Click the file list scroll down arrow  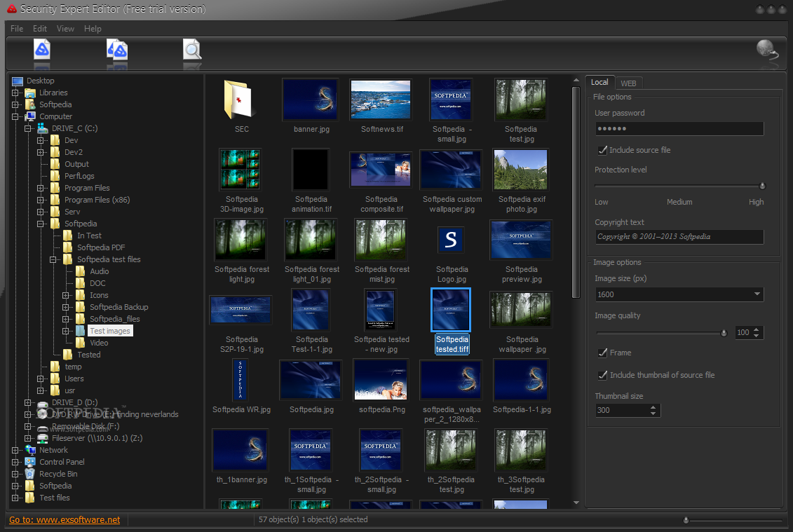pyautogui.click(x=576, y=503)
